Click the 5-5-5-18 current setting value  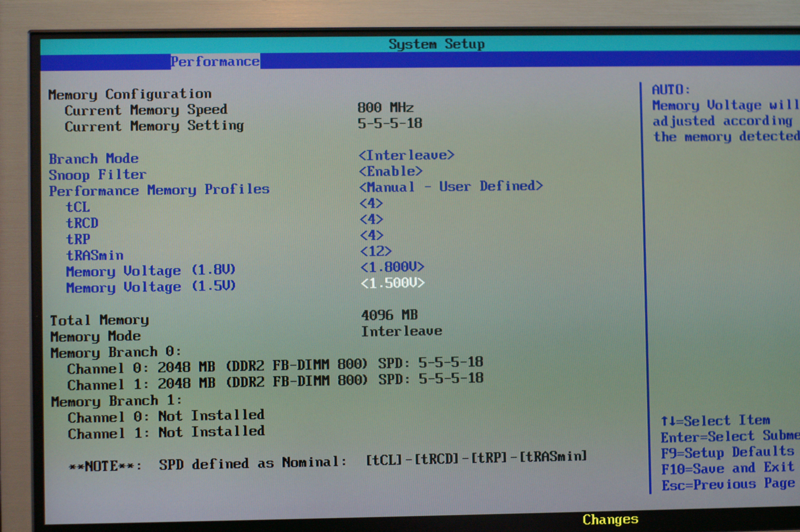[x=390, y=123]
